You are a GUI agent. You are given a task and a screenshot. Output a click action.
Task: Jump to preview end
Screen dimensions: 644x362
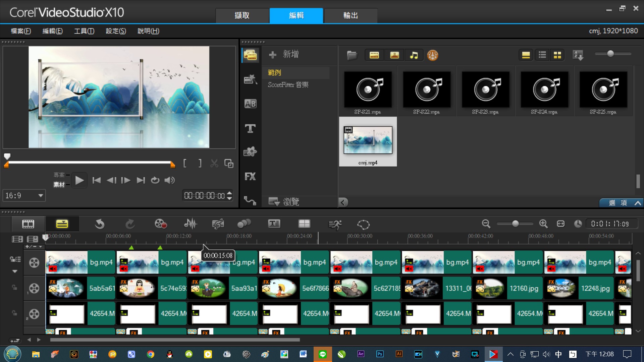click(x=141, y=180)
